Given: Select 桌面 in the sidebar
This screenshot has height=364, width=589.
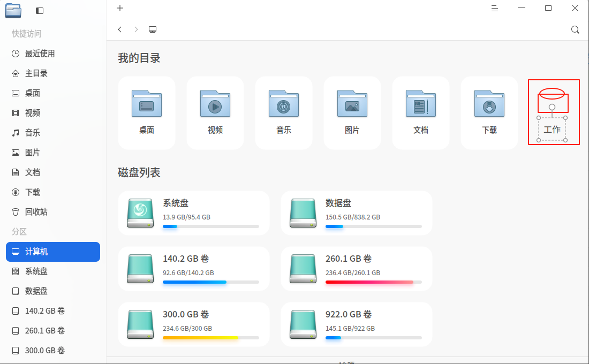Looking at the screenshot, I should [53, 93].
